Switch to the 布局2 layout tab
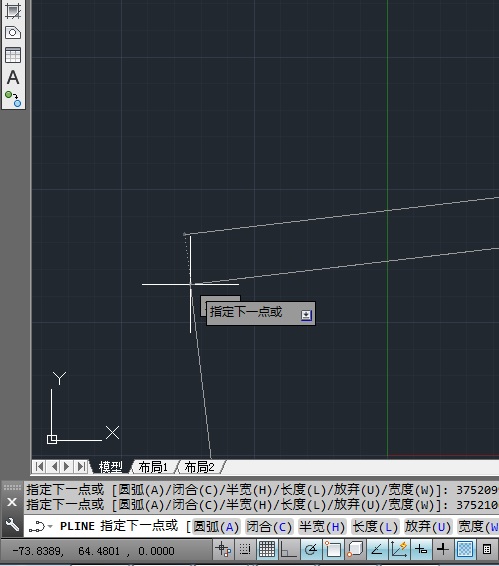 pyautogui.click(x=199, y=467)
